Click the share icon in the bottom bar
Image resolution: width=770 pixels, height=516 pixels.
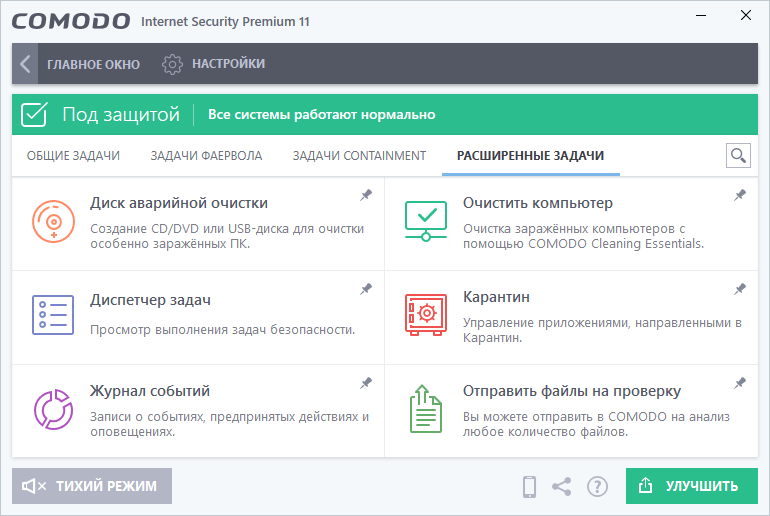tap(562, 487)
